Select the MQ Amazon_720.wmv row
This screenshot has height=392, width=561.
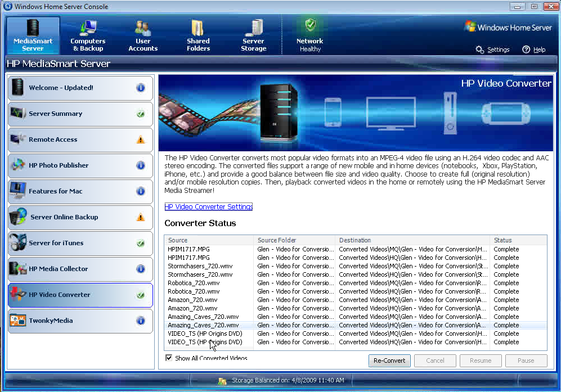coord(356,300)
